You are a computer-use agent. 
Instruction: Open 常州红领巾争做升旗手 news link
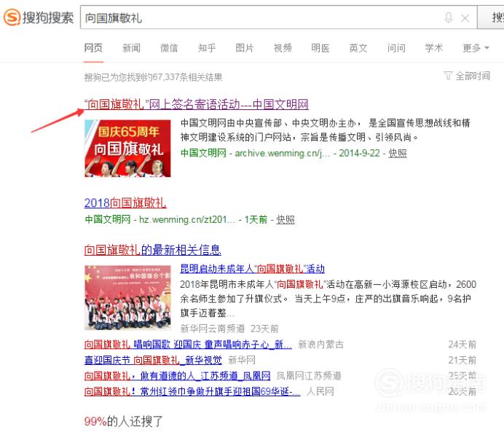(x=192, y=392)
